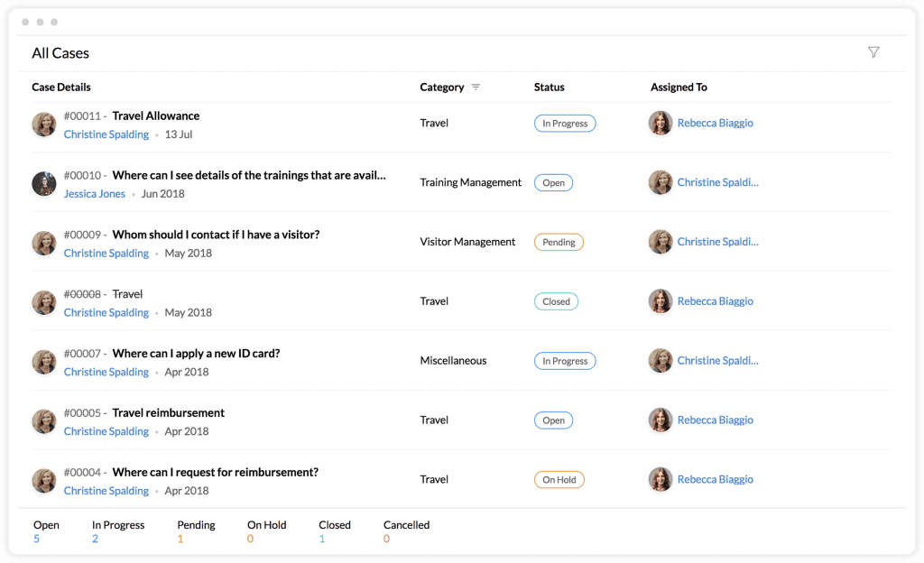Click Christine Spalding's name link under case #00008
Image resolution: width=924 pixels, height=563 pixels.
point(106,312)
